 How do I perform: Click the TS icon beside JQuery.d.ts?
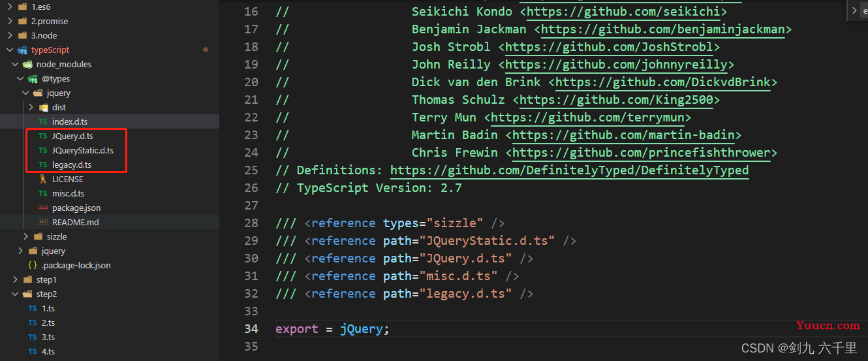[x=43, y=136]
